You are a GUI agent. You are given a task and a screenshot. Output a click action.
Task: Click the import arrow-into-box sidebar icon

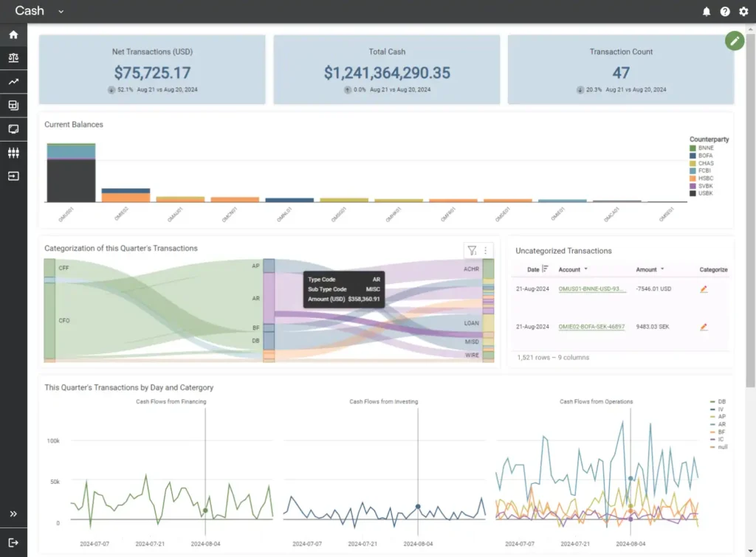[x=13, y=176]
